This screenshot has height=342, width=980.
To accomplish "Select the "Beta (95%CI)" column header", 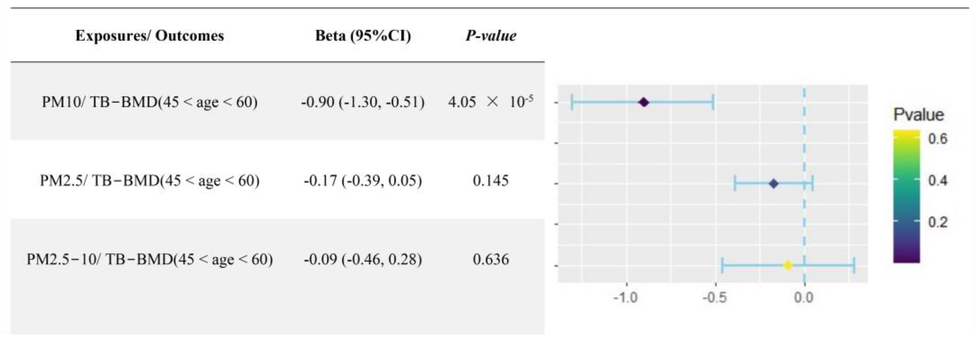I will (363, 36).
